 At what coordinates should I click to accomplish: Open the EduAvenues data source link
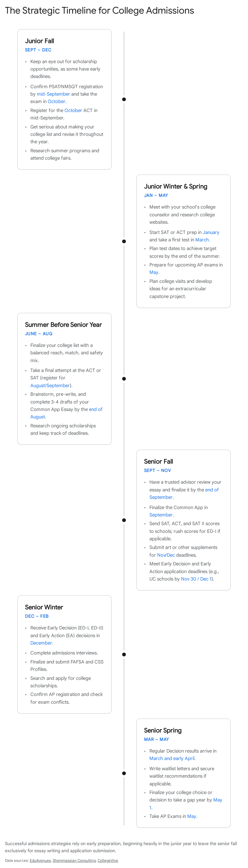(x=40, y=860)
